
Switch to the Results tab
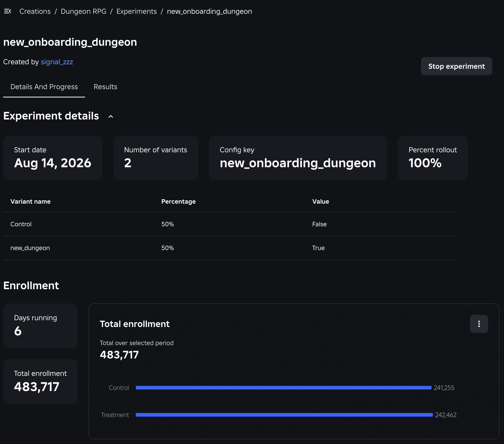tap(105, 87)
